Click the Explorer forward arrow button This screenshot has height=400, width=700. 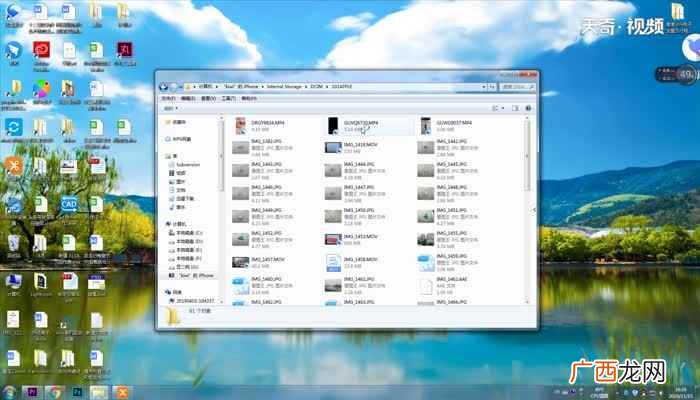(x=173, y=87)
